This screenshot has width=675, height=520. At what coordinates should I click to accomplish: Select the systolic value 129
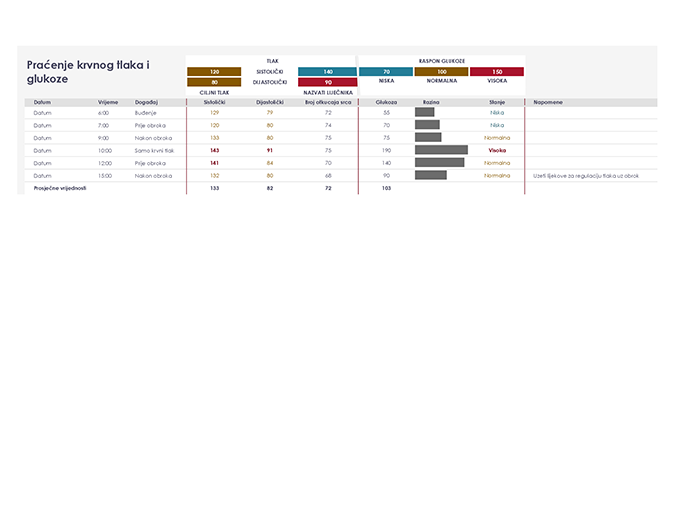pos(214,113)
